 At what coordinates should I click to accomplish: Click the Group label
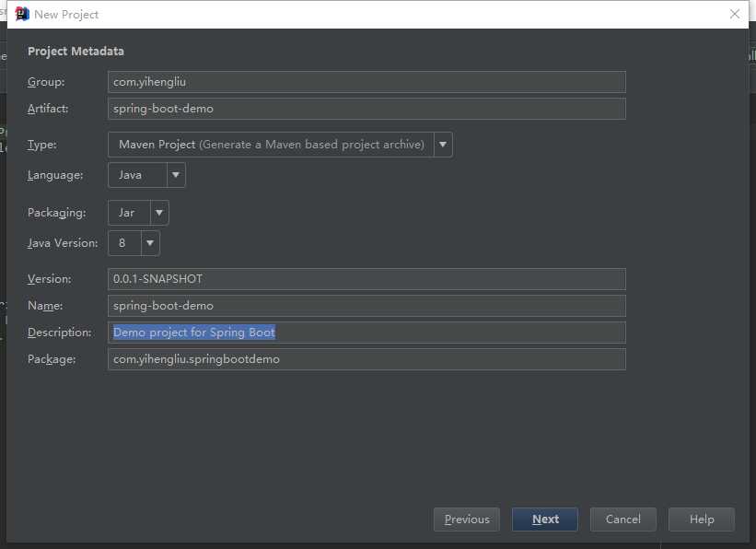click(46, 83)
